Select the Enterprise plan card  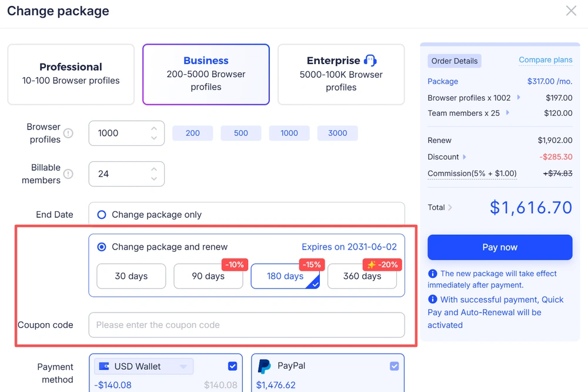(x=341, y=74)
